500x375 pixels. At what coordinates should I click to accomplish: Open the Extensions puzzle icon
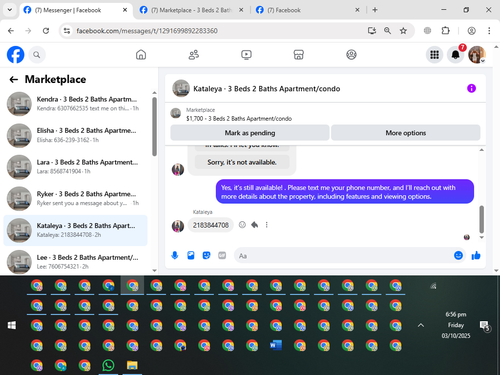click(445, 31)
